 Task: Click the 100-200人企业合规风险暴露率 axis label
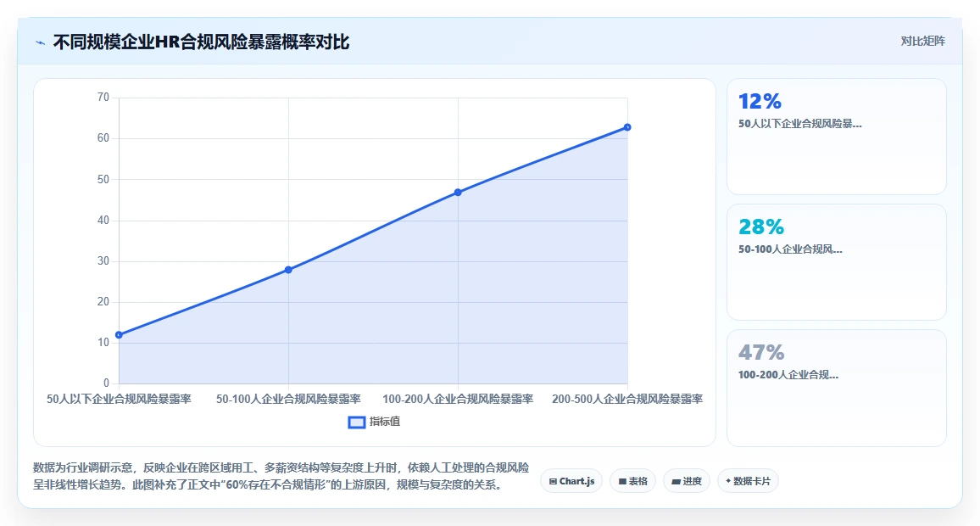tap(458, 399)
